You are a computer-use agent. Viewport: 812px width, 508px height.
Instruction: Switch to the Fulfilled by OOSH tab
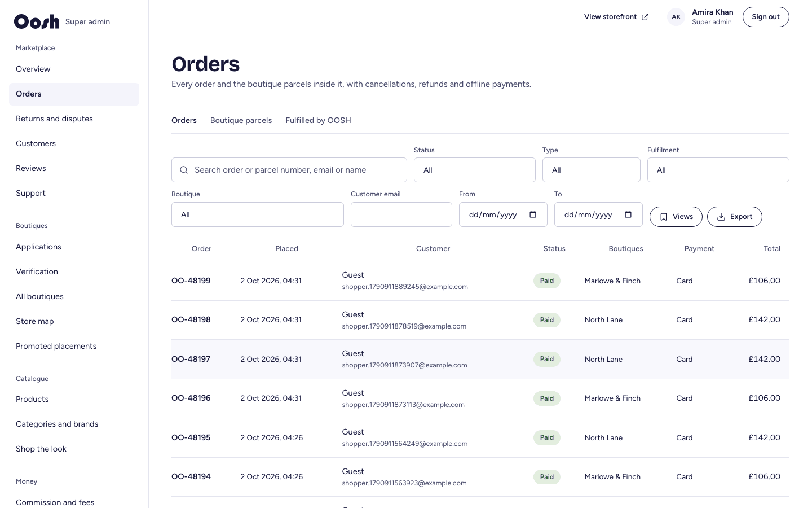318,120
